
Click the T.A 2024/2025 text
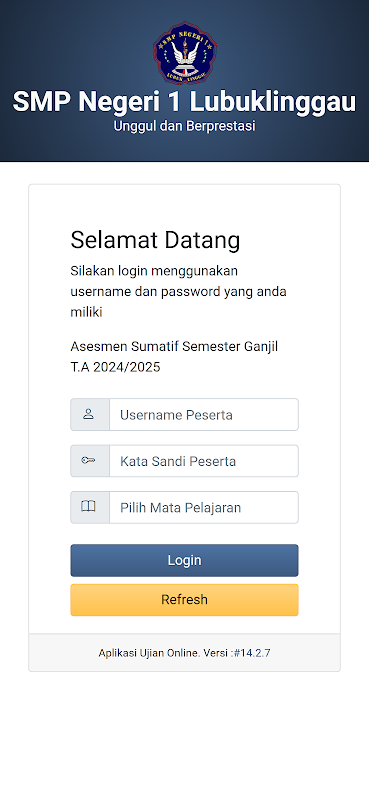[115, 367]
